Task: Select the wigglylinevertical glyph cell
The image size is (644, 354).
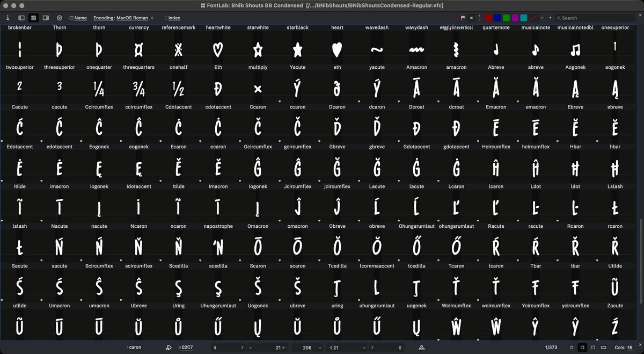Action: click(x=456, y=46)
